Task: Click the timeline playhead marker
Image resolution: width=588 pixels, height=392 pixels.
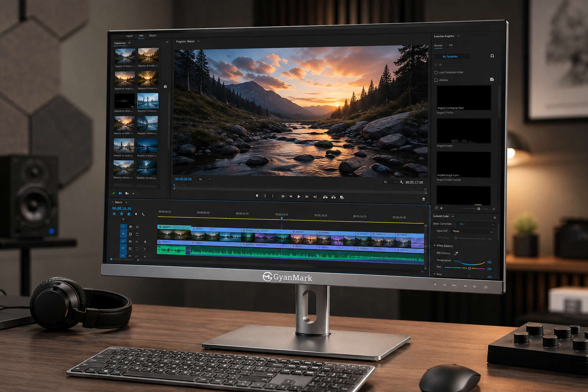Action: (282, 218)
